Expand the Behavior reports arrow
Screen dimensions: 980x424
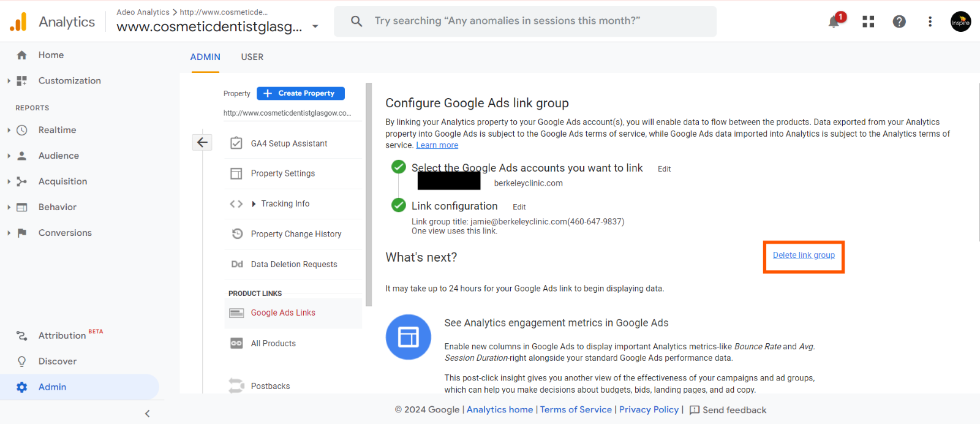coord(9,207)
